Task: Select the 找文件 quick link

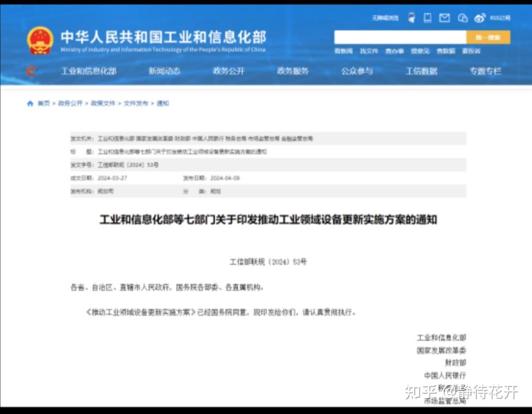Action: click(x=369, y=51)
